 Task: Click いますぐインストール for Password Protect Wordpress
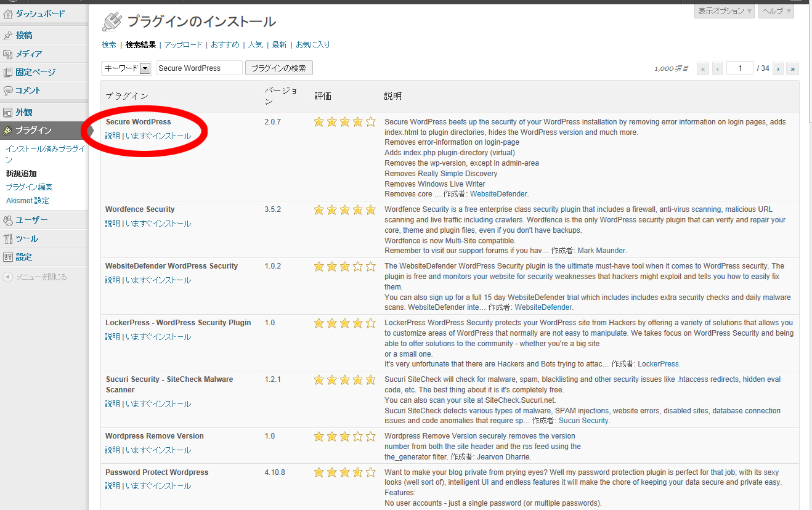(x=158, y=486)
